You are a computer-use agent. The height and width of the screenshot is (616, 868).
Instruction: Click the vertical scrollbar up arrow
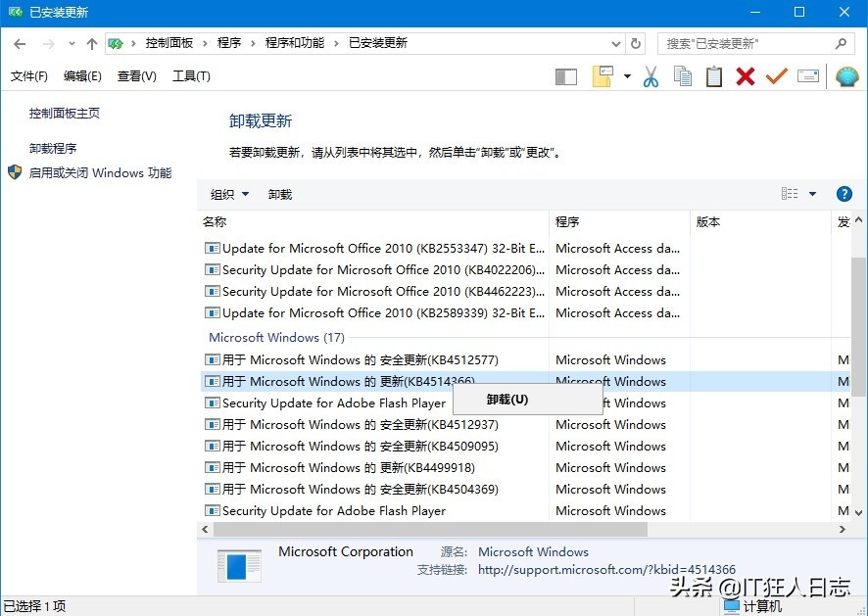coord(858,220)
